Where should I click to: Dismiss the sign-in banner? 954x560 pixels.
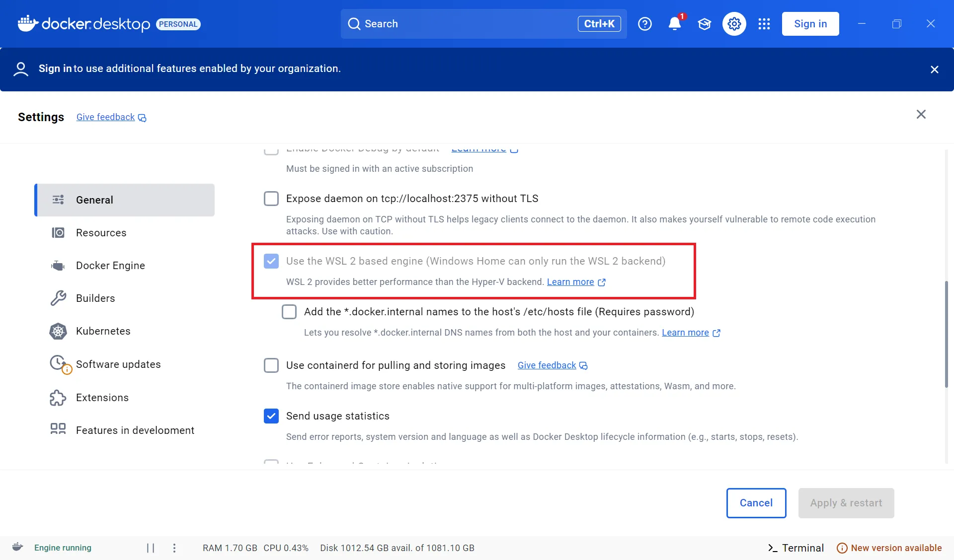click(x=934, y=70)
